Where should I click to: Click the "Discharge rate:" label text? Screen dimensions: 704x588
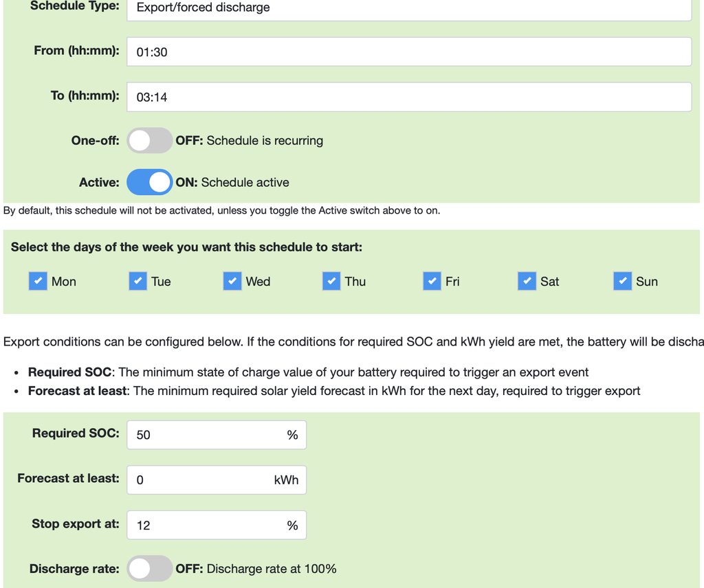point(74,569)
